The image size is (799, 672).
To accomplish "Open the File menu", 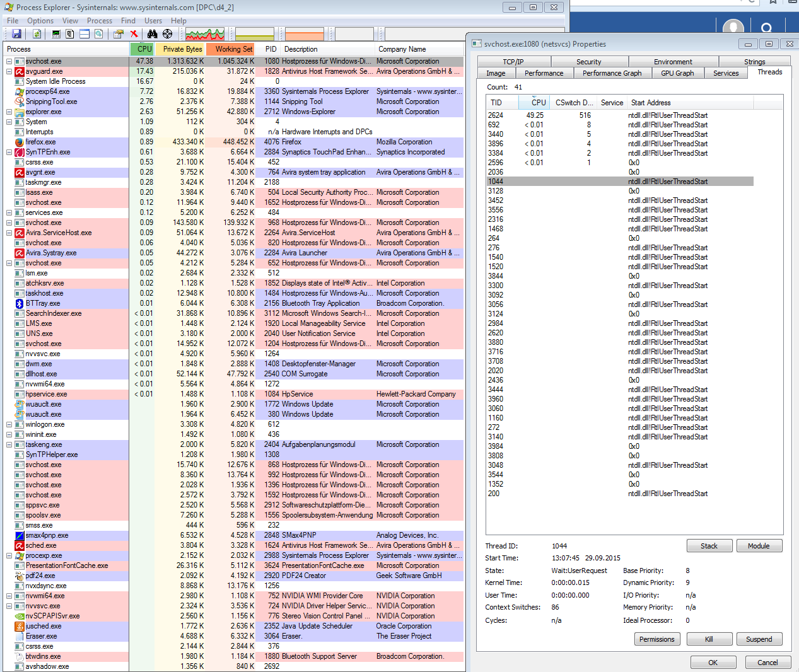I will [13, 21].
